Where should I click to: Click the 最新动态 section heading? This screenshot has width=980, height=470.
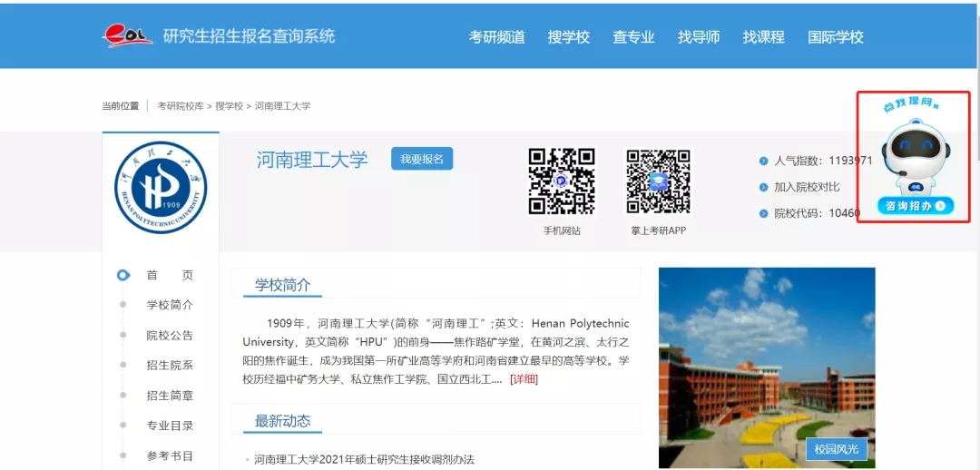[282, 421]
